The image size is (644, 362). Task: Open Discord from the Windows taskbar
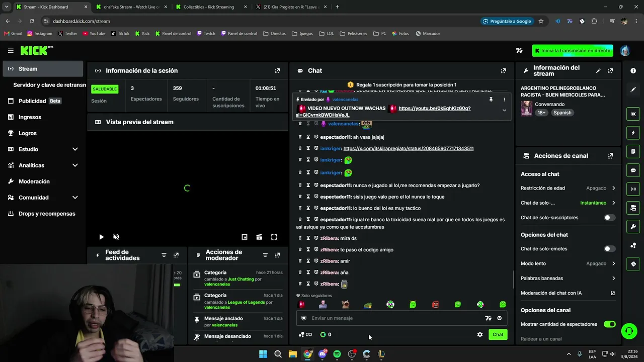tap(323, 354)
